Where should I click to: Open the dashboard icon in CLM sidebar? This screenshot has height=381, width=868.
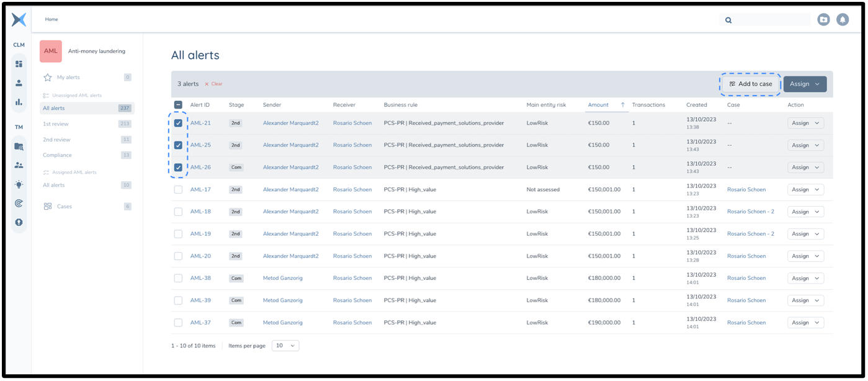click(x=19, y=64)
